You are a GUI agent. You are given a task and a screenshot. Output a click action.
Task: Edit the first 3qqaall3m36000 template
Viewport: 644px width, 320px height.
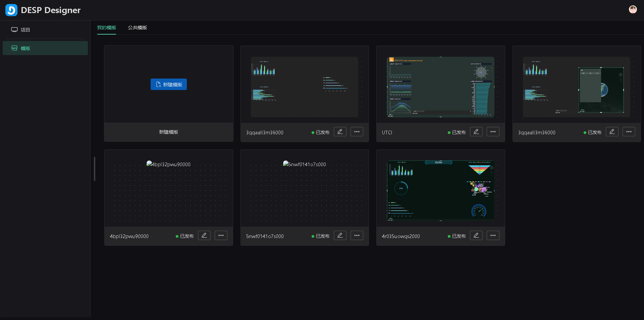pos(340,132)
